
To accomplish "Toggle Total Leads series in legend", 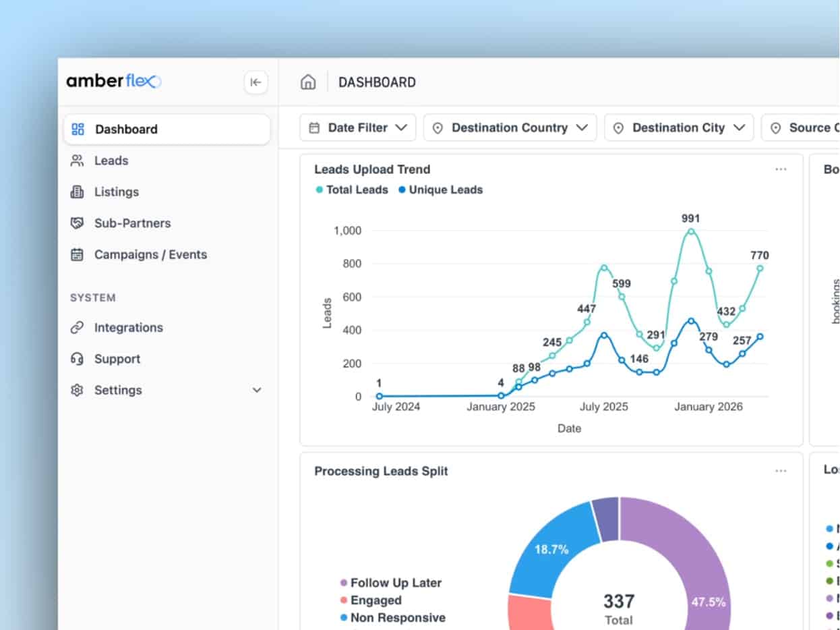I will coord(352,190).
